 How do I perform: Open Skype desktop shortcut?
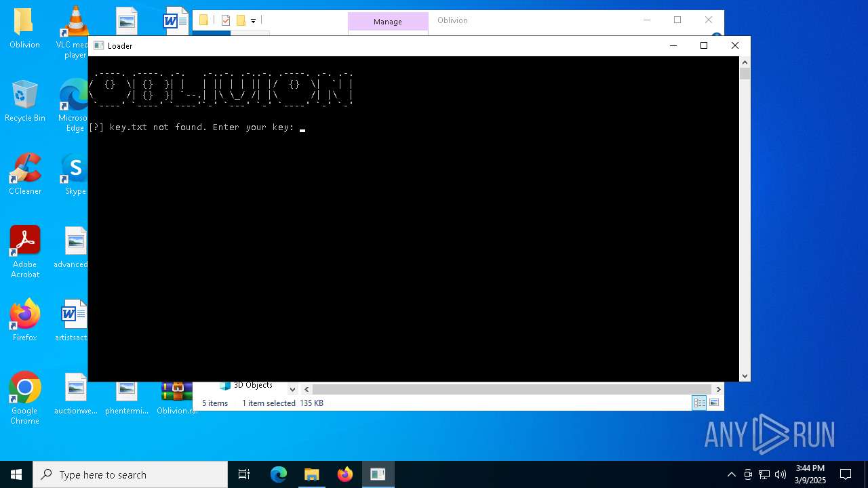click(75, 174)
